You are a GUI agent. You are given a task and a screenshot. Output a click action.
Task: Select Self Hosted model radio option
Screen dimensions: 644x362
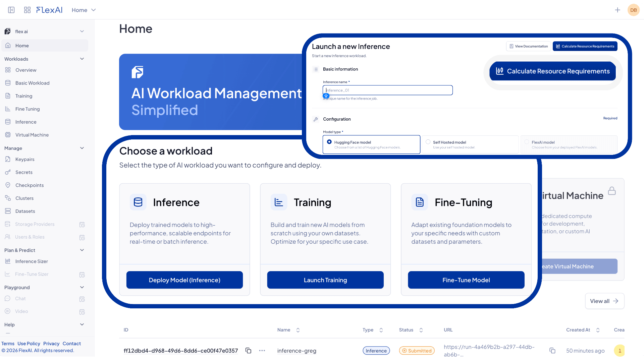tap(428, 142)
